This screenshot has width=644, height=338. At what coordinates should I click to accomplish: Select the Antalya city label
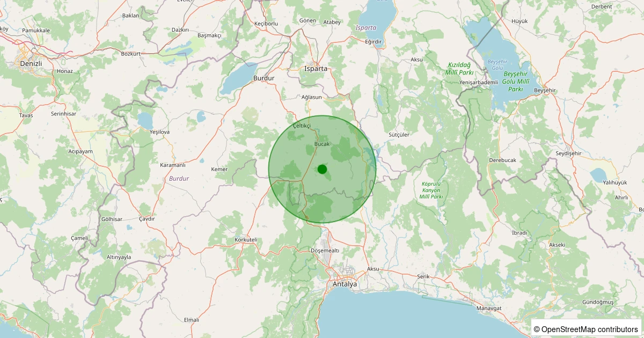[x=345, y=284]
